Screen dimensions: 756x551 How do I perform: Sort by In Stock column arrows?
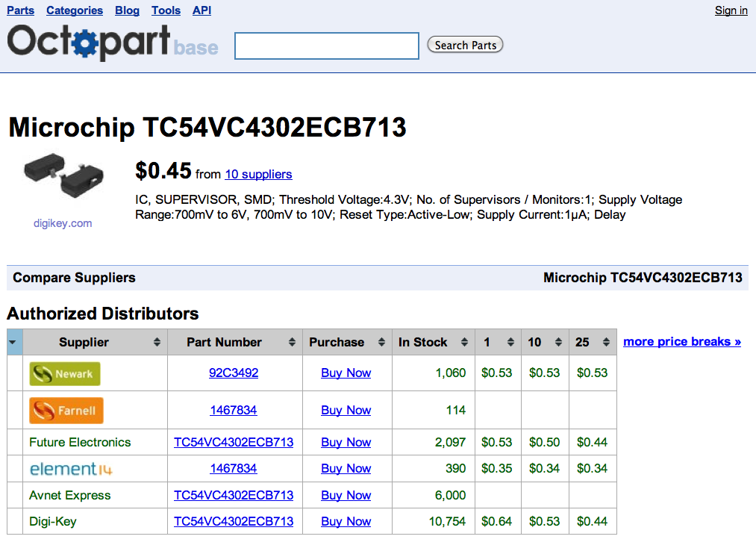(464, 342)
